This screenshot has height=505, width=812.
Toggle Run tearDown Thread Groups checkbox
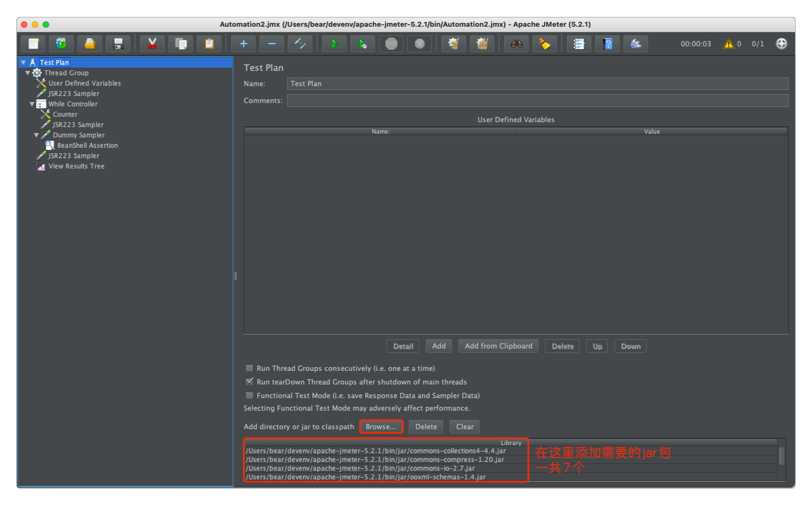250,382
